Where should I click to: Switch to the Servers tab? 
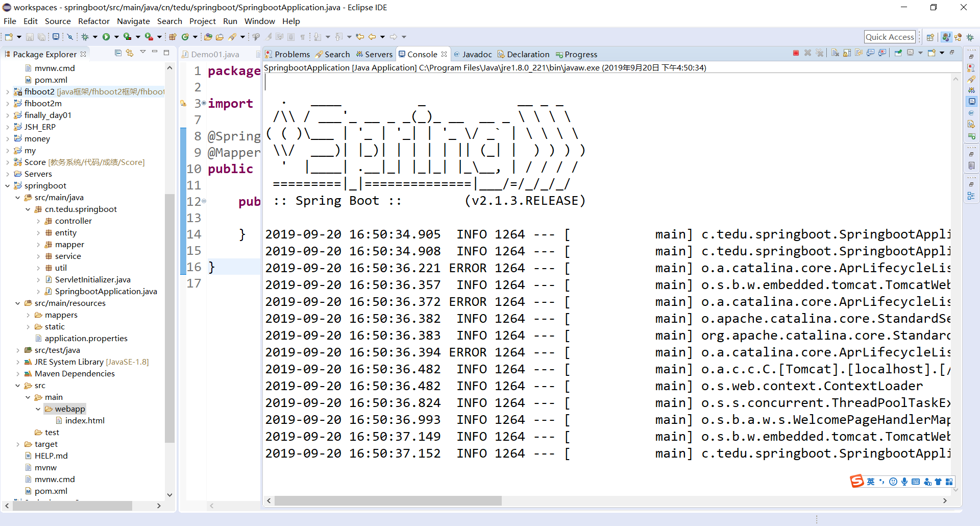click(374, 54)
